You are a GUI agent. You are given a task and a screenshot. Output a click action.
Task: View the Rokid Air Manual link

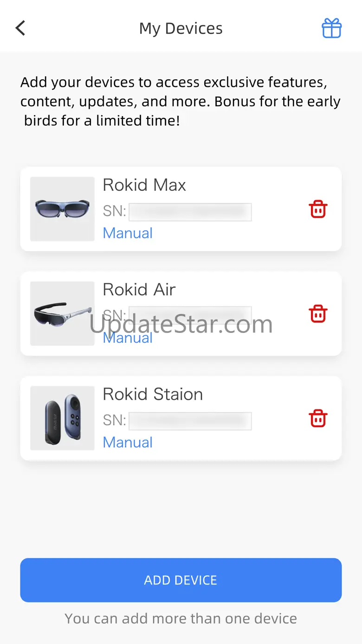128,338
